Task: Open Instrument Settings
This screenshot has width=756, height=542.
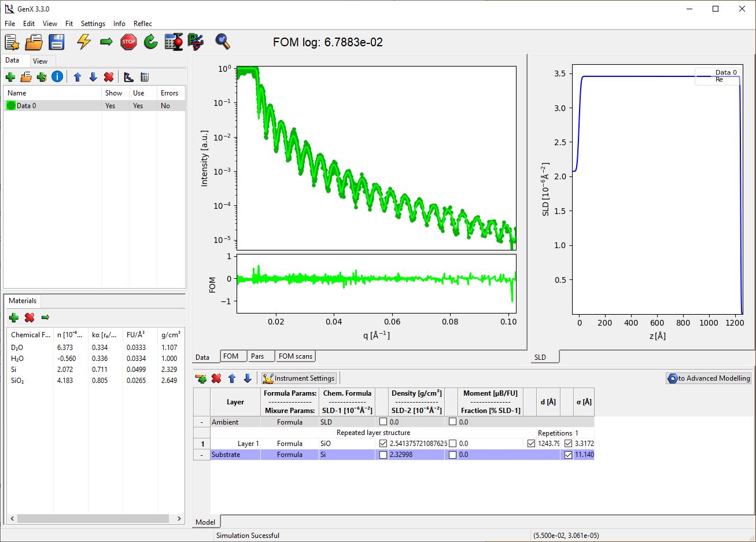Action: [x=299, y=378]
